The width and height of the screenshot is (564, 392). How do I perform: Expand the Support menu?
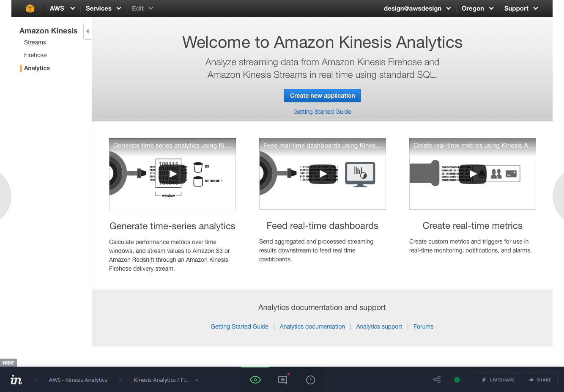pos(521,8)
